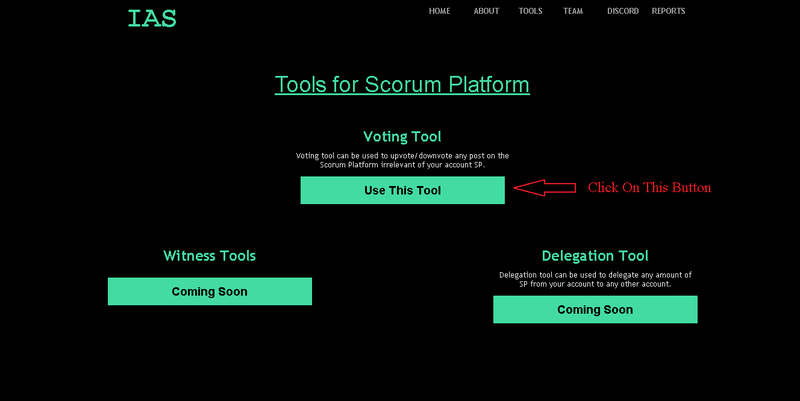Click Coming Soon under Witness Tools
The height and width of the screenshot is (401, 800).
click(210, 291)
